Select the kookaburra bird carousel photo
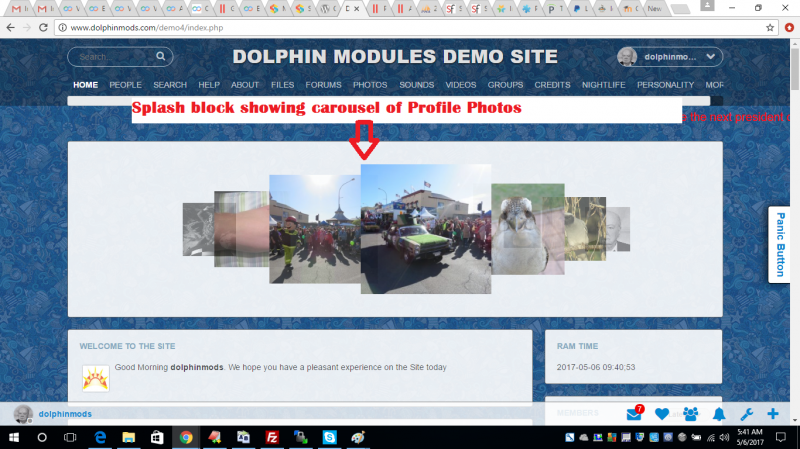This screenshot has height=449, width=800. tap(528, 229)
